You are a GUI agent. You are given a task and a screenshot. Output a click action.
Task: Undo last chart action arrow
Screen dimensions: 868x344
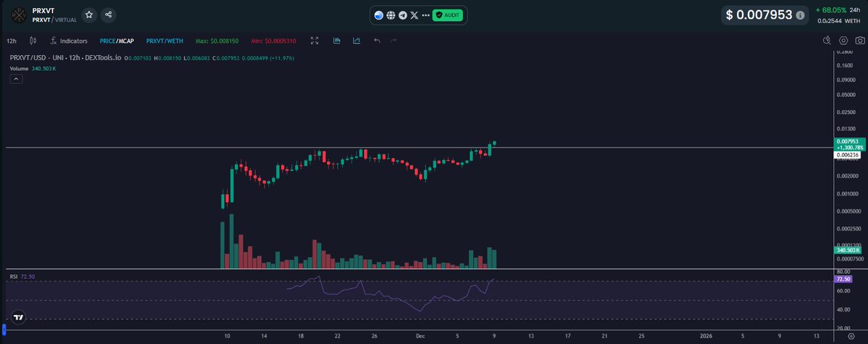click(377, 41)
